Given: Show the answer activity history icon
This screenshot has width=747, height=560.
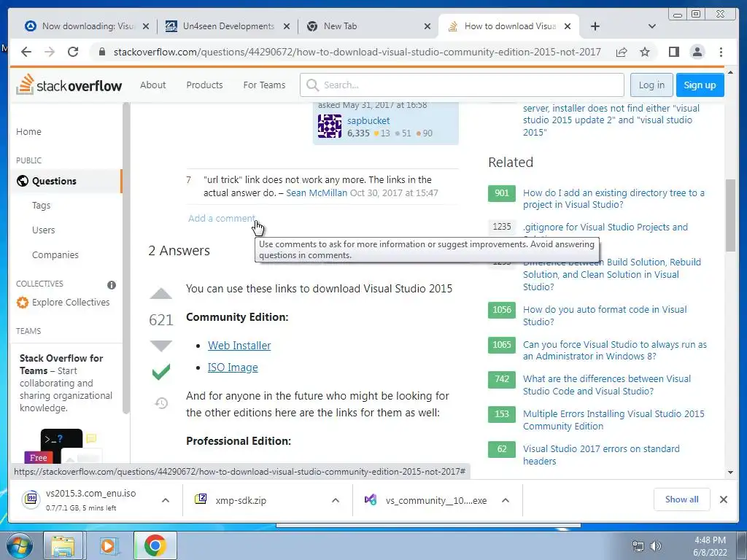Looking at the screenshot, I should tap(161, 403).
